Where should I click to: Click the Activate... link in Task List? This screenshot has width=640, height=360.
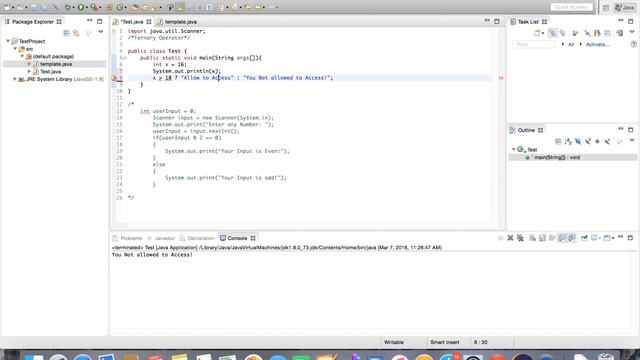(597, 44)
